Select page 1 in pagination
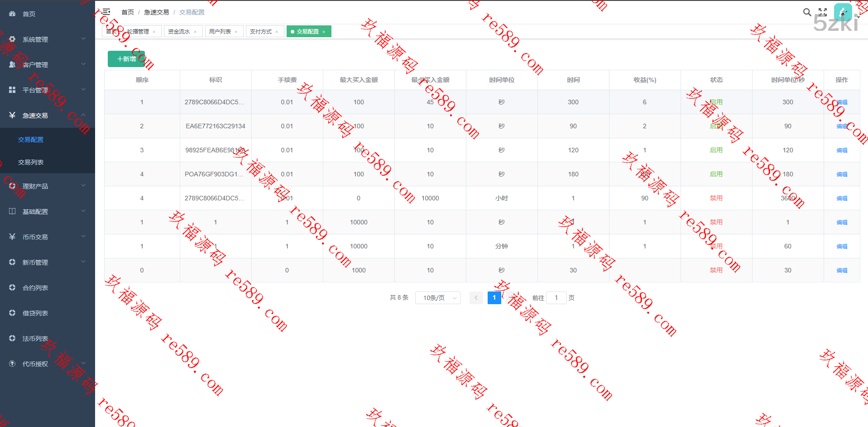Screen dimensions: 868x427 [494, 298]
